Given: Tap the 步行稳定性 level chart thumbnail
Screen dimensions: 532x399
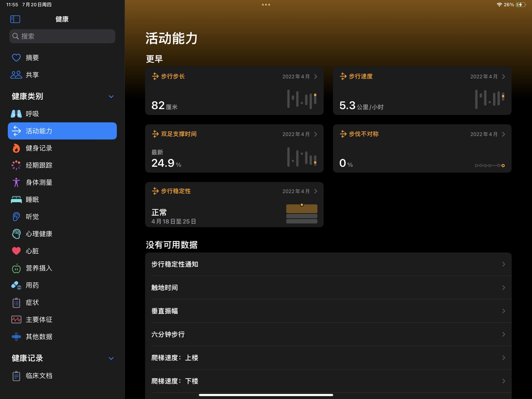Looking at the screenshot, I should [302, 214].
